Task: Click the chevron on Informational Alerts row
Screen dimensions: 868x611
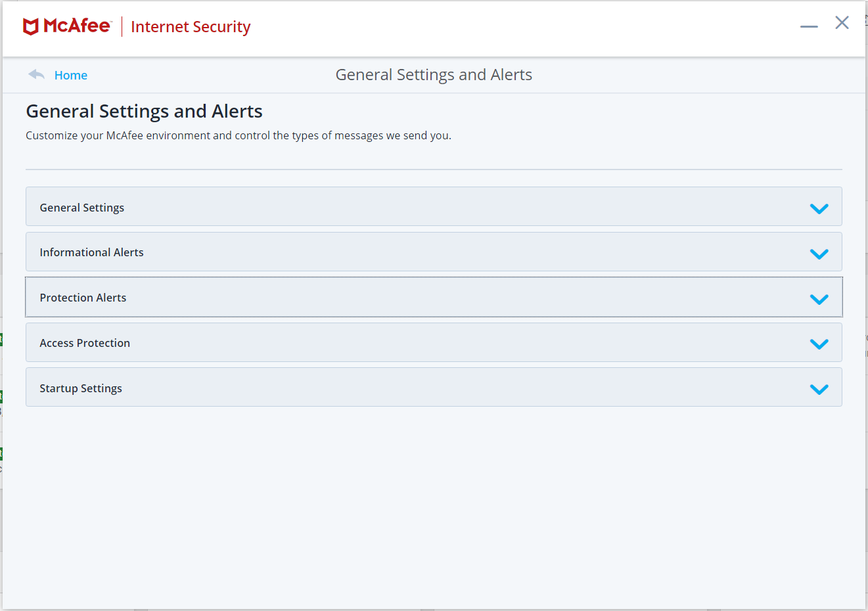Action: point(819,254)
